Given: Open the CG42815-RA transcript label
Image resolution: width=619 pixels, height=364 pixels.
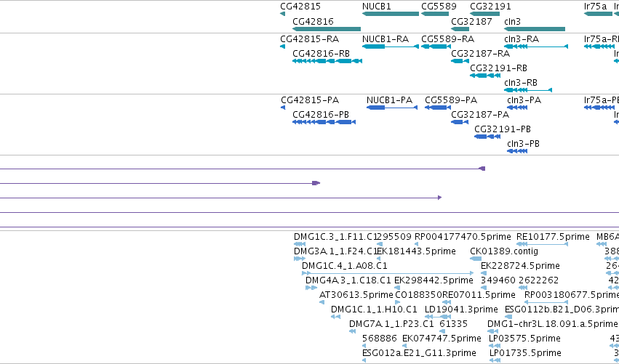Looking at the screenshot, I should tap(310, 39).
